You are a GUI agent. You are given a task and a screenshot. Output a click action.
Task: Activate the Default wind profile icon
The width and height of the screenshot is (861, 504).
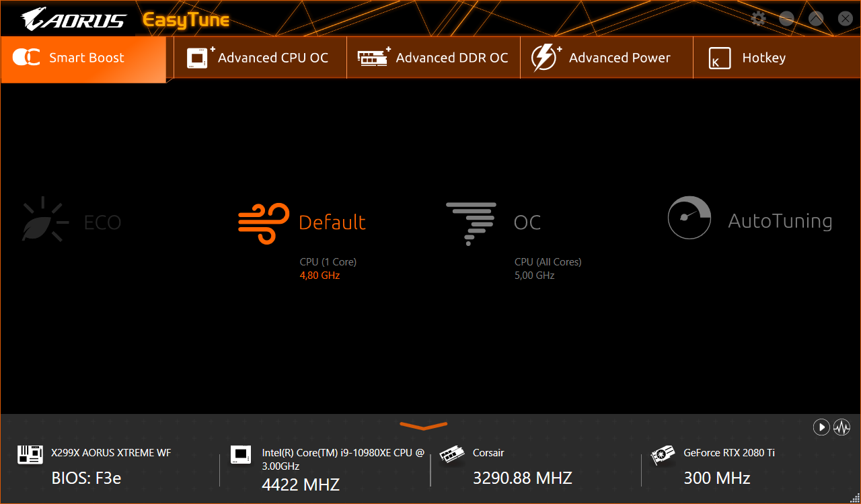(x=264, y=223)
